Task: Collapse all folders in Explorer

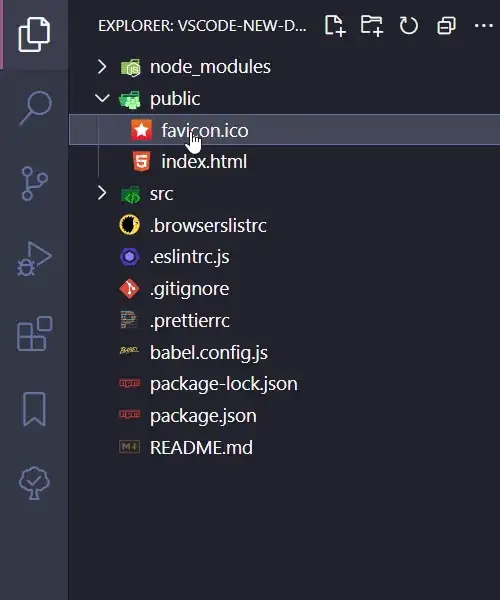Action: 446,26
